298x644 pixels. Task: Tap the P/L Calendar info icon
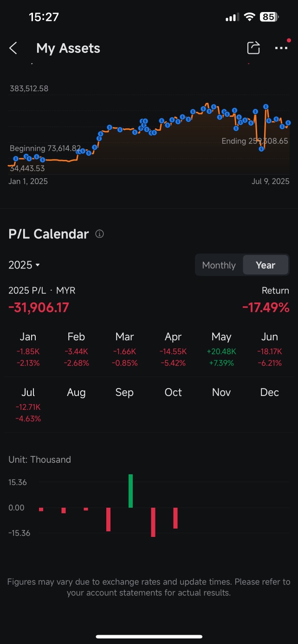(x=99, y=234)
